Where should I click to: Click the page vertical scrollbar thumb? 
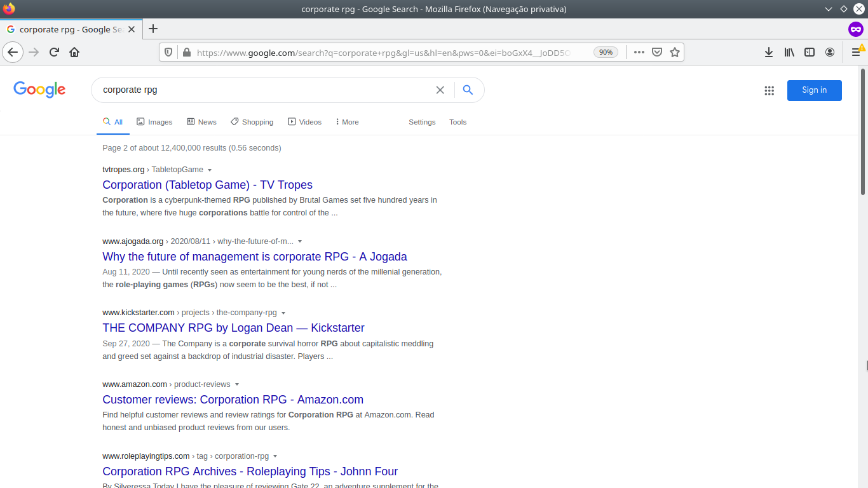point(864,130)
